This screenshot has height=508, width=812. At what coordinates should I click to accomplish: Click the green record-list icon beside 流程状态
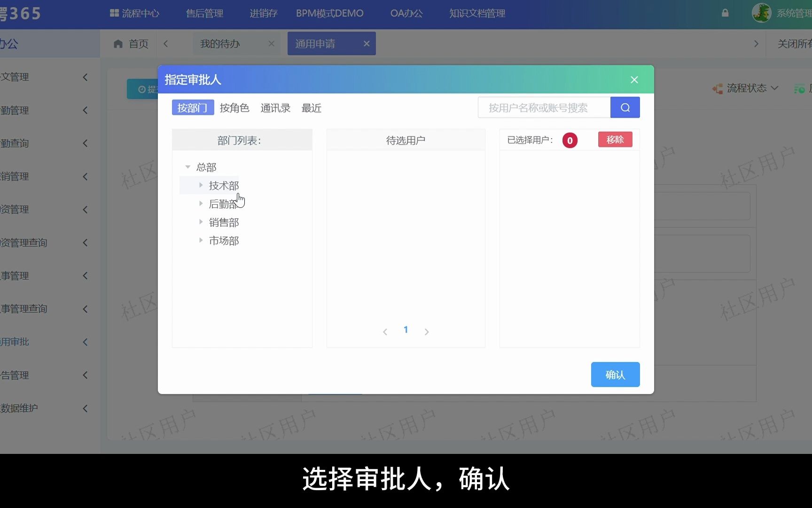799,88
